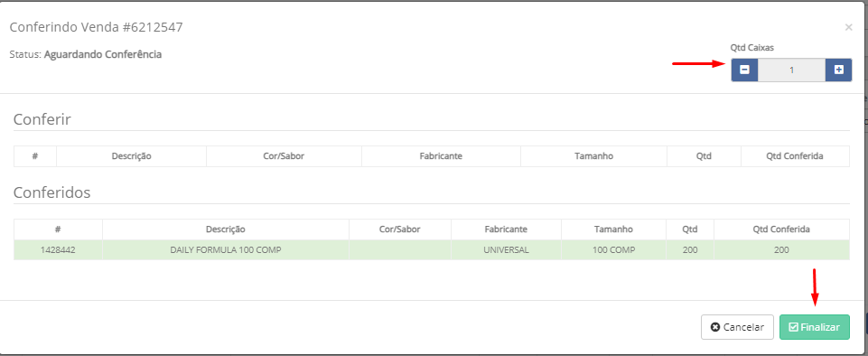This screenshot has width=868, height=356.
Task: Click the Conferidos section heading
Action: point(52,192)
